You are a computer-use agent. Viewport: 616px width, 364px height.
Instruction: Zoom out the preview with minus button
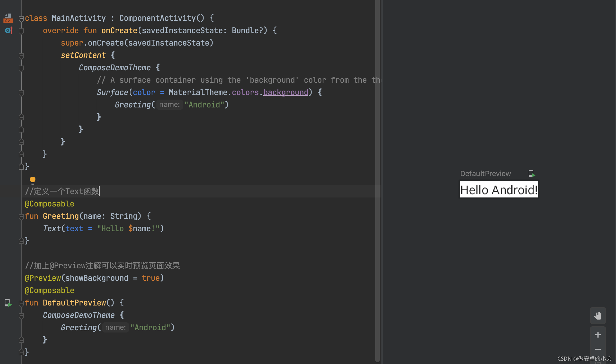(x=598, y=350)
